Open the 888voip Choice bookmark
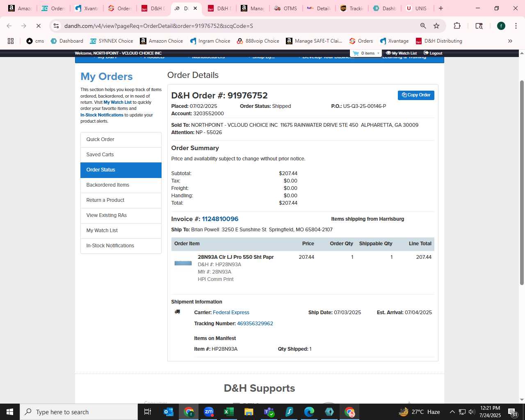 pyautogui.click(x=258, y=41)
